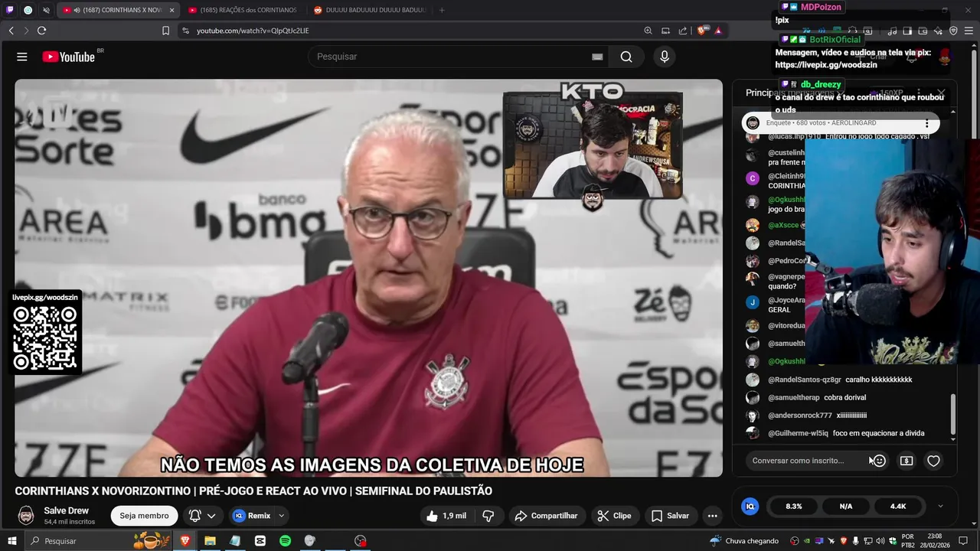The height and width of the screenshot is (551, 980).
Task: Save video with the Salvar button
Action: point(671,516)
